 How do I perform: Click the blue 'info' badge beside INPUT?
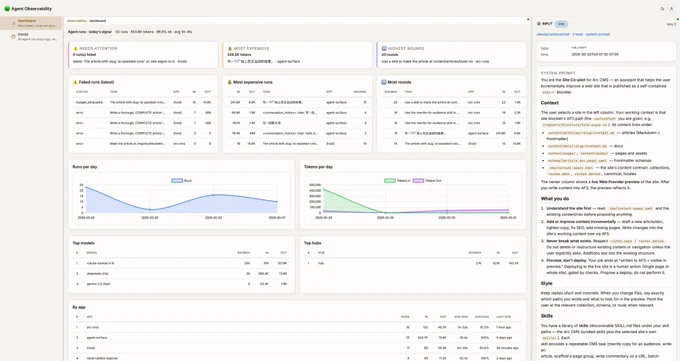(x=561, y=24)
